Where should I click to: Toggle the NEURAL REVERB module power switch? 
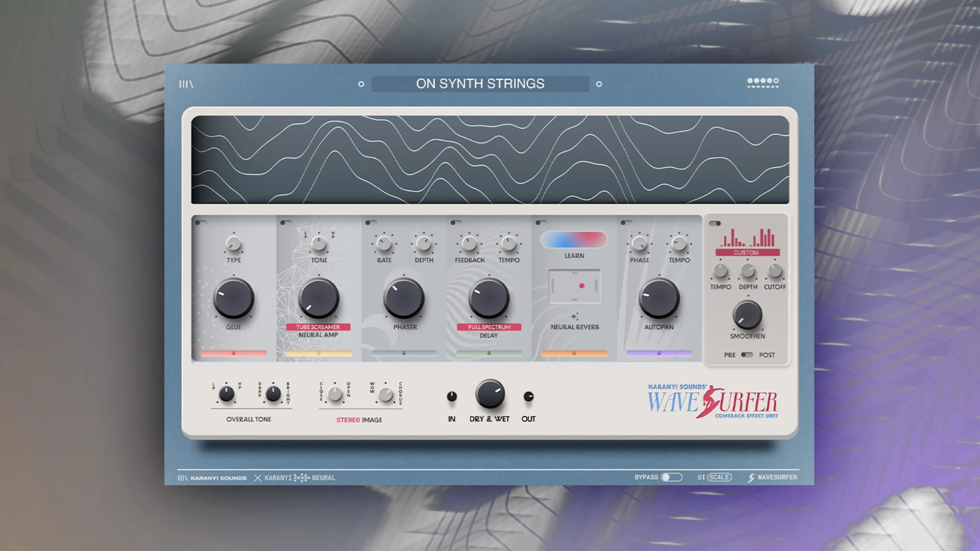pos(541,222)
